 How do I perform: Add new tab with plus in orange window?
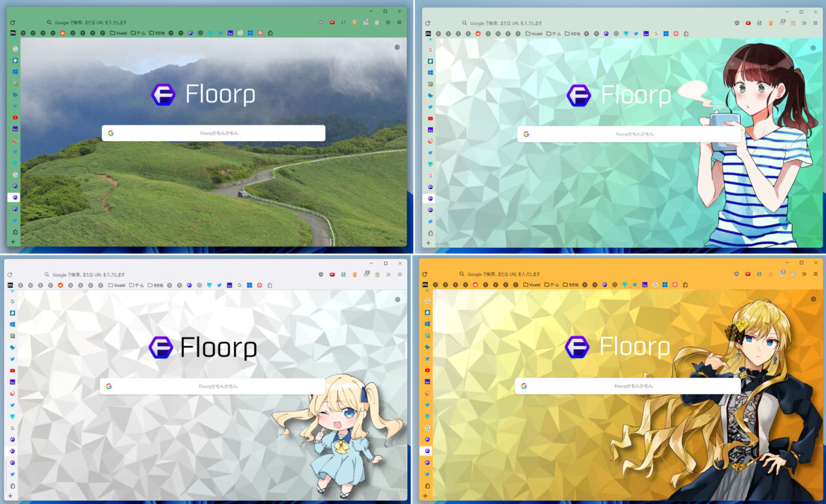[425, 496]
